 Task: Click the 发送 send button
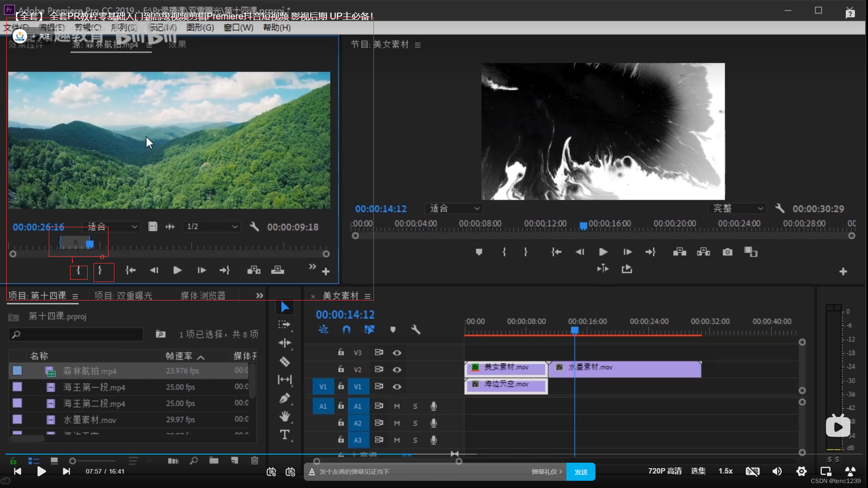[580, 472]
